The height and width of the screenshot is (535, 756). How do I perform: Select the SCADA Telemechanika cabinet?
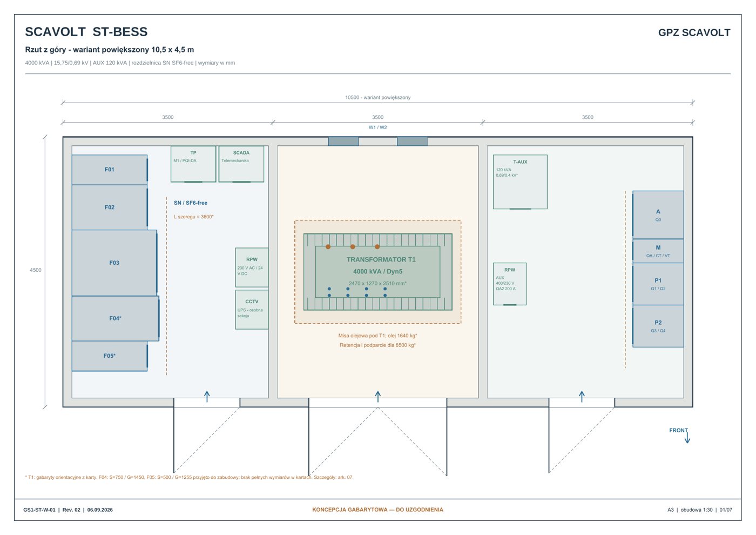(241, 164)
